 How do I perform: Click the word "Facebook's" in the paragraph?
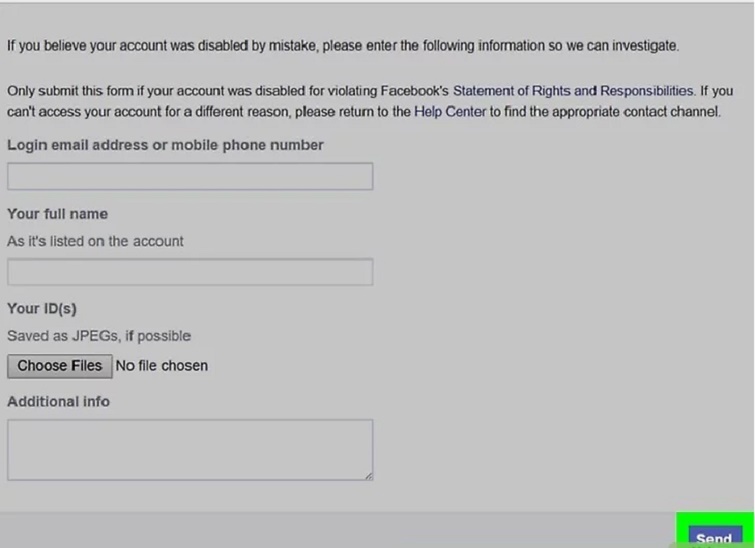click(x=414, y=90)
